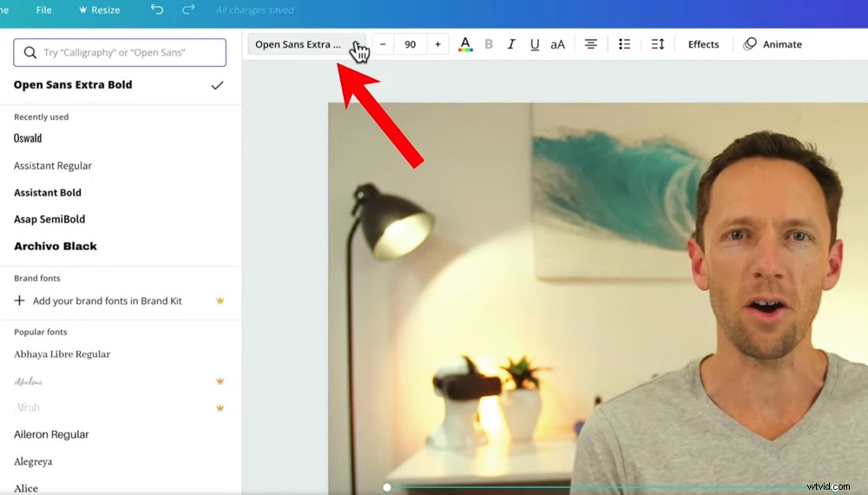Add your brand fonts in Brand Kit
The image size is (868, 495).
click(107, 300)
